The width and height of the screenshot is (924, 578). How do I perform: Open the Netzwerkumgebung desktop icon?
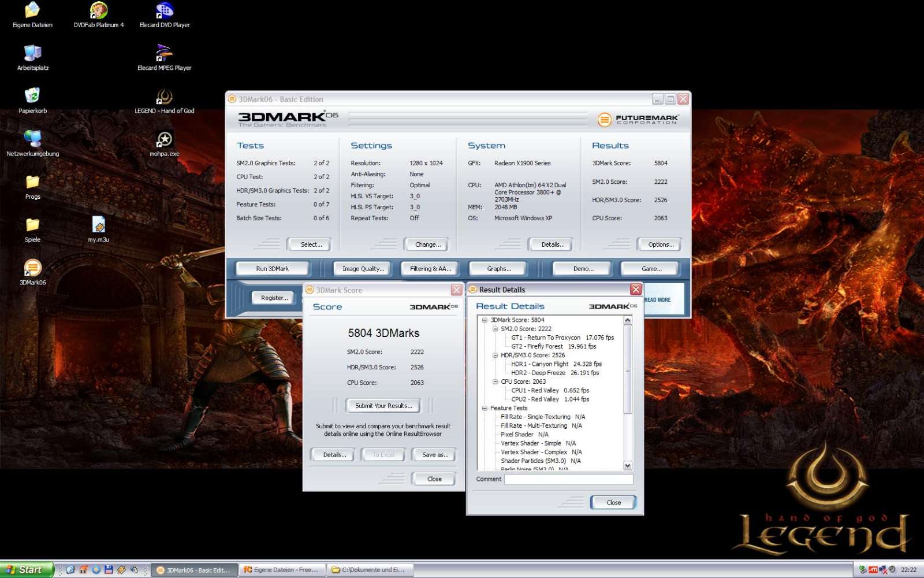32,143
